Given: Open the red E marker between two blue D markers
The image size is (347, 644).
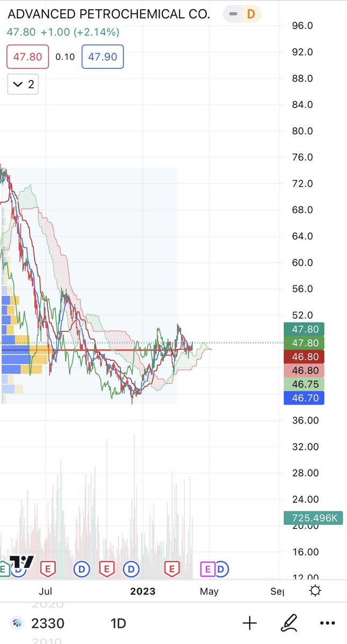Looking at the screenshot, I should 106,568.
